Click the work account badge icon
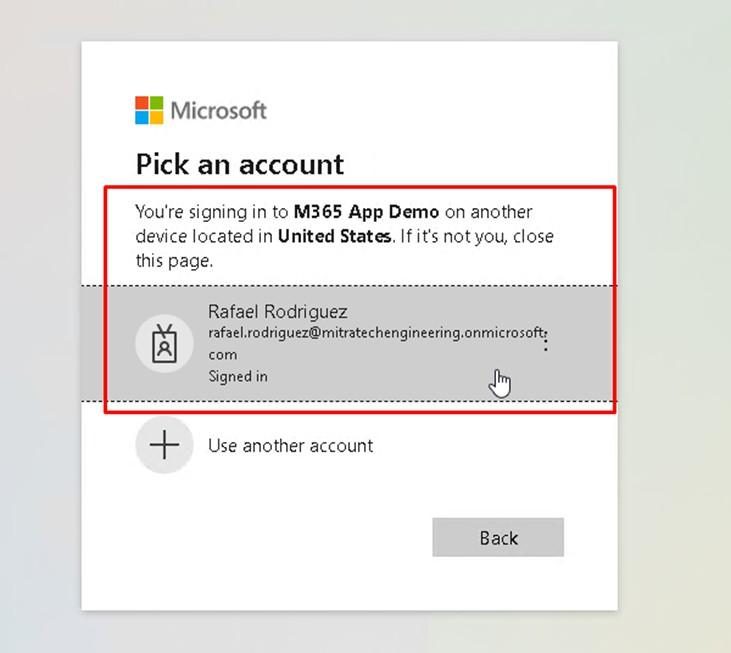Screen dimensions: 731x653 click(x=164, y=344)
